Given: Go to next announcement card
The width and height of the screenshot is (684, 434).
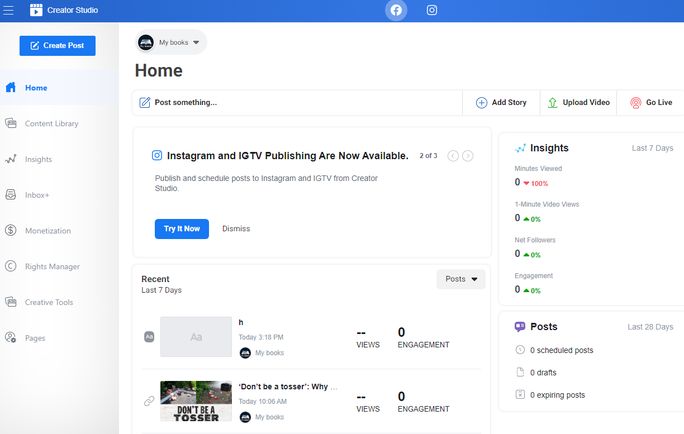Looking at the screenshot, I should 468,156.
